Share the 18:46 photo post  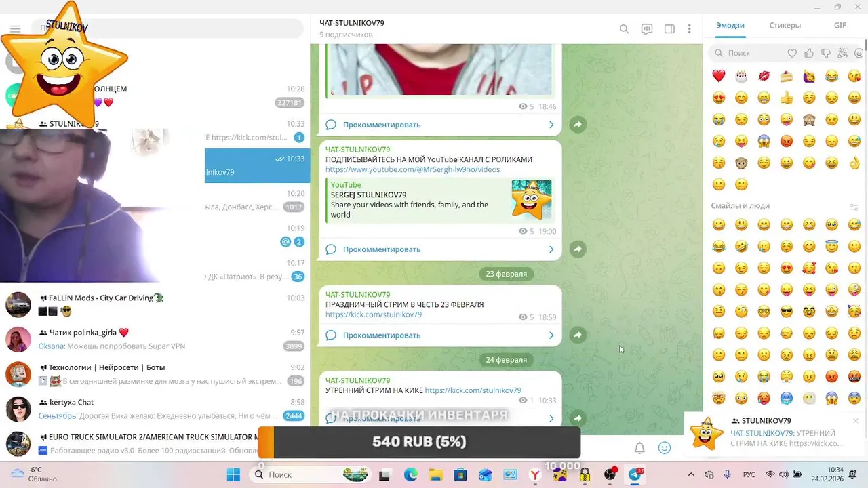[577, 125]
